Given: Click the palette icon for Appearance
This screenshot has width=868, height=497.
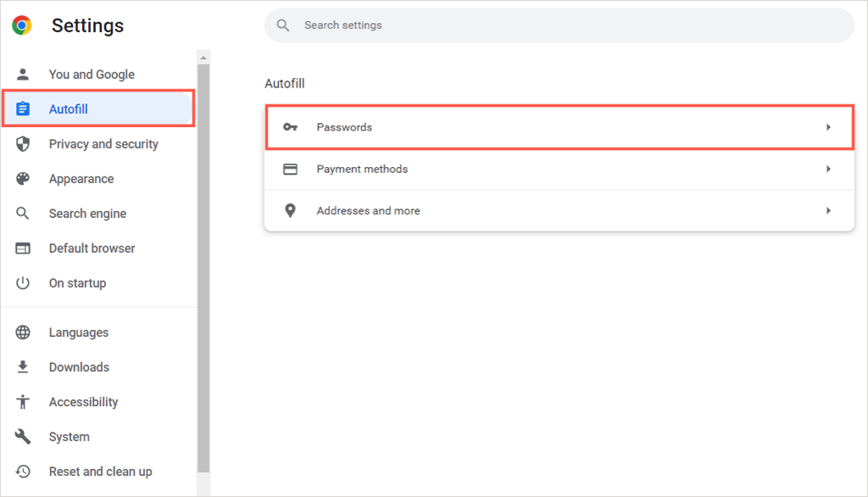Looking at the screenshot, I should click(x=23, y=179).
